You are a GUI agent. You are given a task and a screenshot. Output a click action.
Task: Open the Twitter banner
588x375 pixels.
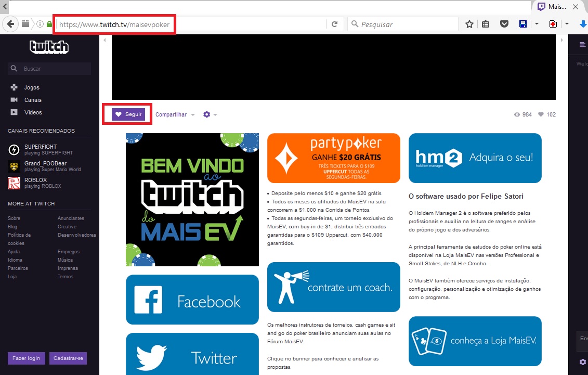pos(192,354)
